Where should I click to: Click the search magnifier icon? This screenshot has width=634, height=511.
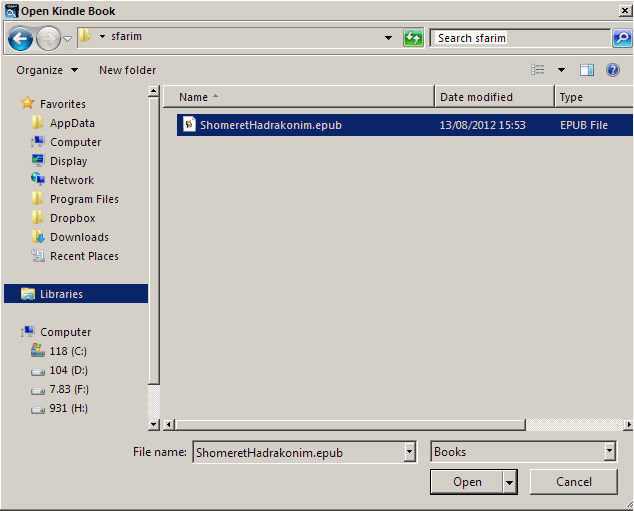(621, 38)
